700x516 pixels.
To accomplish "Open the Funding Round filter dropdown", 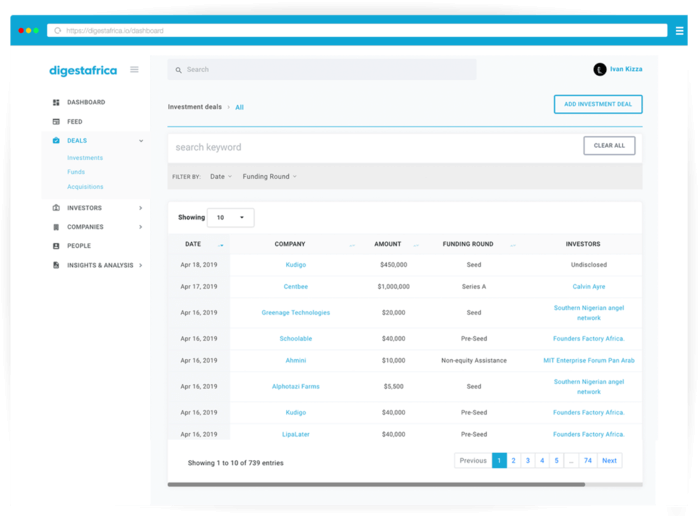I will (270, 177).
